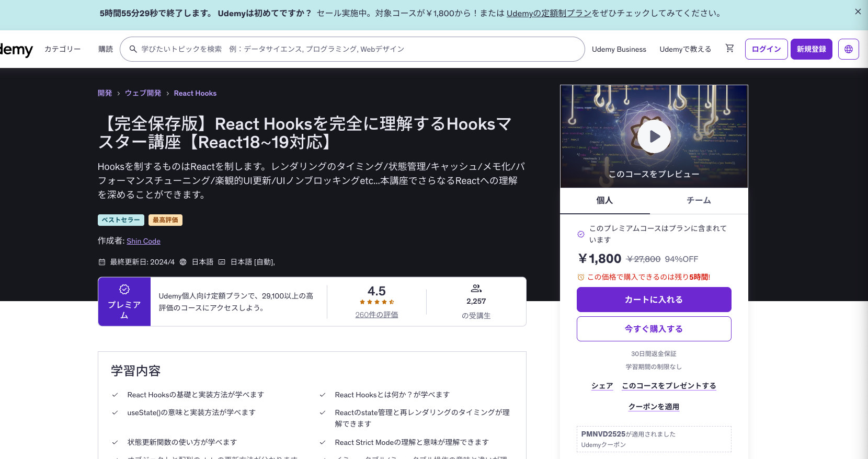
Task: Click checkmark beside 状態更新関数の使い方
Action: tap(115, 442)
